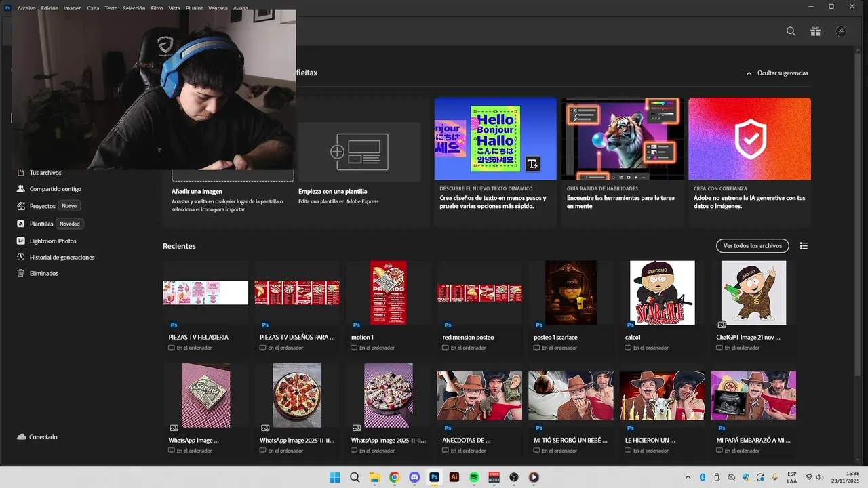Click Conectado status text
The image size is (868, 488).
[x=43, y=437]
